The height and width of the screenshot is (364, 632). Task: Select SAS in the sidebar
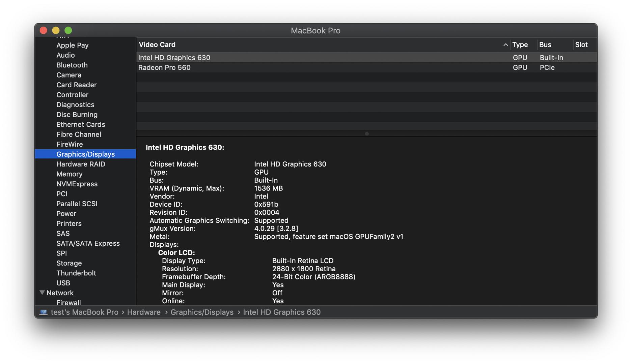63,234
